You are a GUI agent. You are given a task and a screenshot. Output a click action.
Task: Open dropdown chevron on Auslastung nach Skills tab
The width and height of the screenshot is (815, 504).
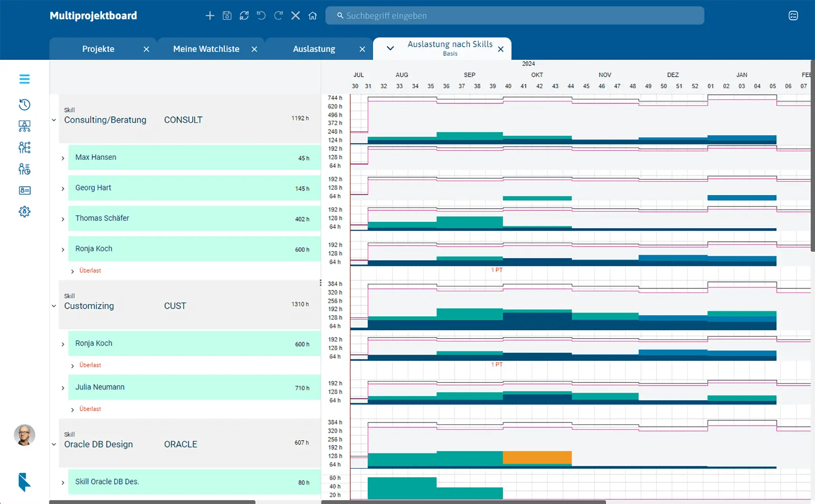click(390, 48)
